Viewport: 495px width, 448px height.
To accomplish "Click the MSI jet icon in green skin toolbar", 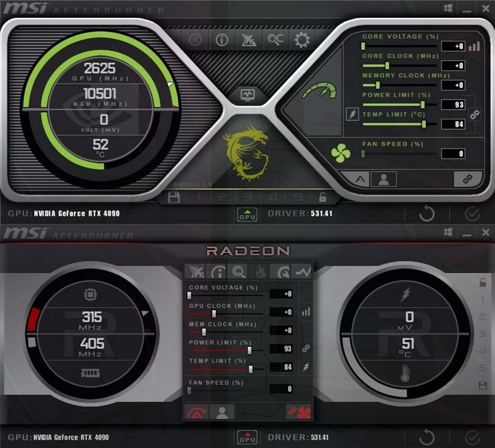I will 249,40.
